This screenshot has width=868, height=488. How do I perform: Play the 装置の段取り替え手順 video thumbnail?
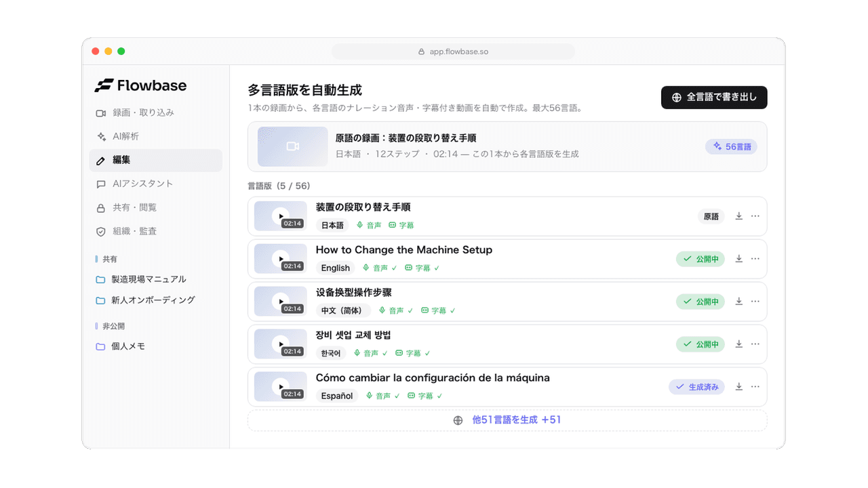(x=280, y=216)
